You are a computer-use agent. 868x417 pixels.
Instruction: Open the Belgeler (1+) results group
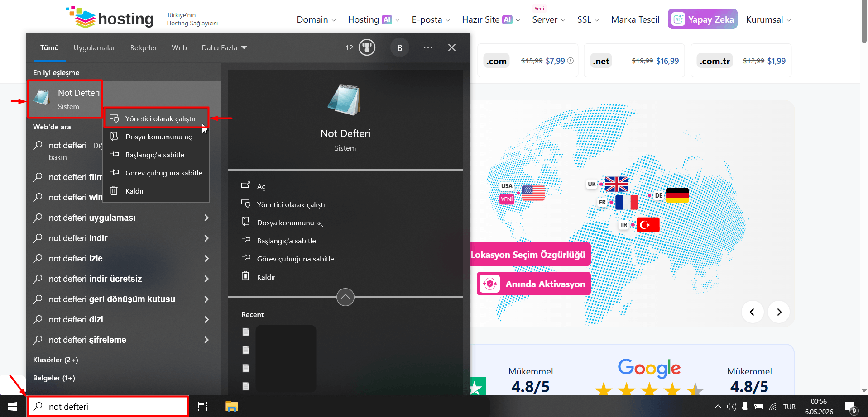click(x=54, y=378)
